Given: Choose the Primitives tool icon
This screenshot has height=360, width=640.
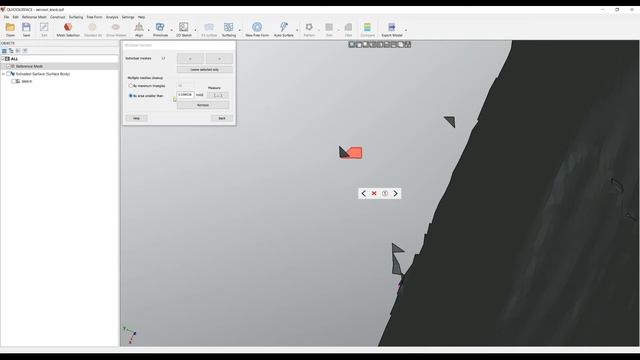Looking at the screenshot, I should tap(160, 27).
